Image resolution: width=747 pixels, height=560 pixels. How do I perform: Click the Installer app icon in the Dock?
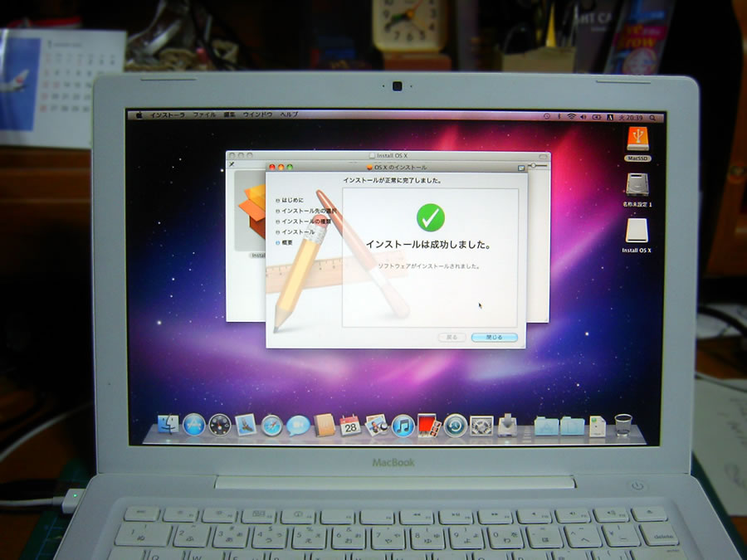coord(507,426)
